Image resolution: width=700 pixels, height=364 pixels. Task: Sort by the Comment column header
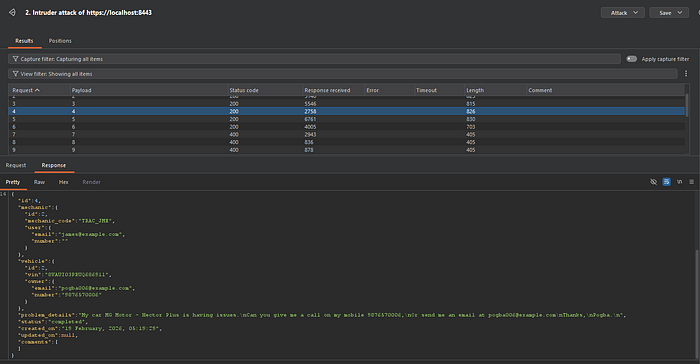(605, 90)
